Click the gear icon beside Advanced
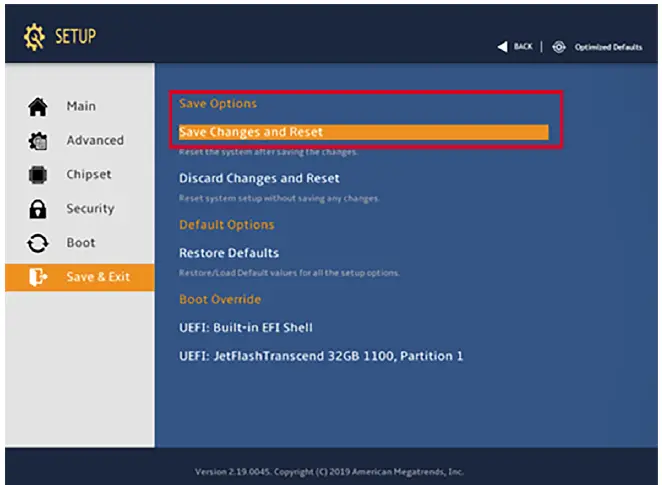 (x=38, y=141)
